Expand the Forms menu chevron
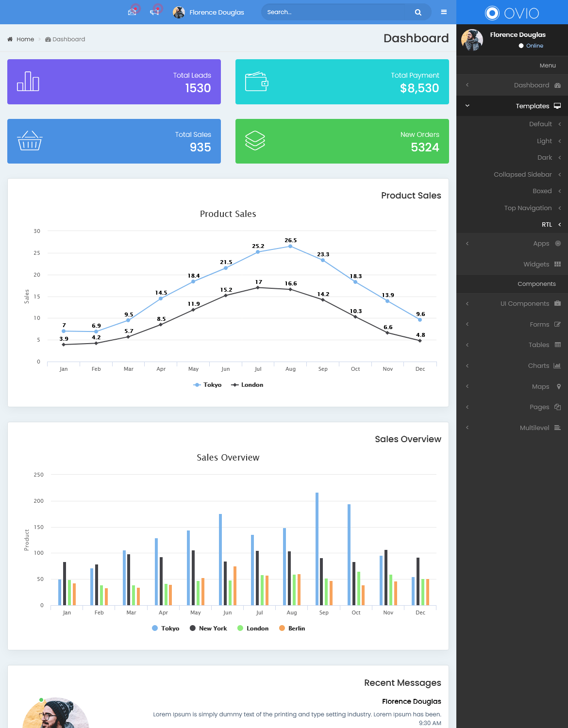Image resolution: width=568 pixels, height=728 pixels. pyautogui.click(x=468, y=324)
